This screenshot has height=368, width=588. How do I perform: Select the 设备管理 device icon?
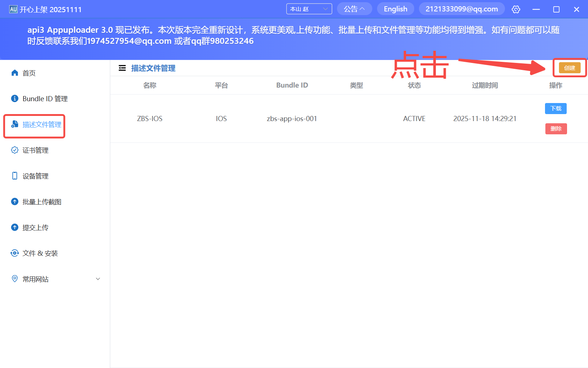[14, 176]
